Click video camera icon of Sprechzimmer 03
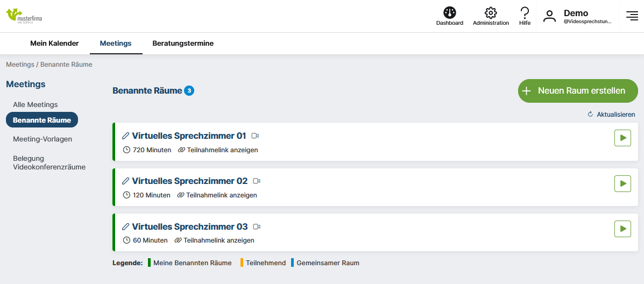Viewport: 644px width, 284px height. point(257,227)
